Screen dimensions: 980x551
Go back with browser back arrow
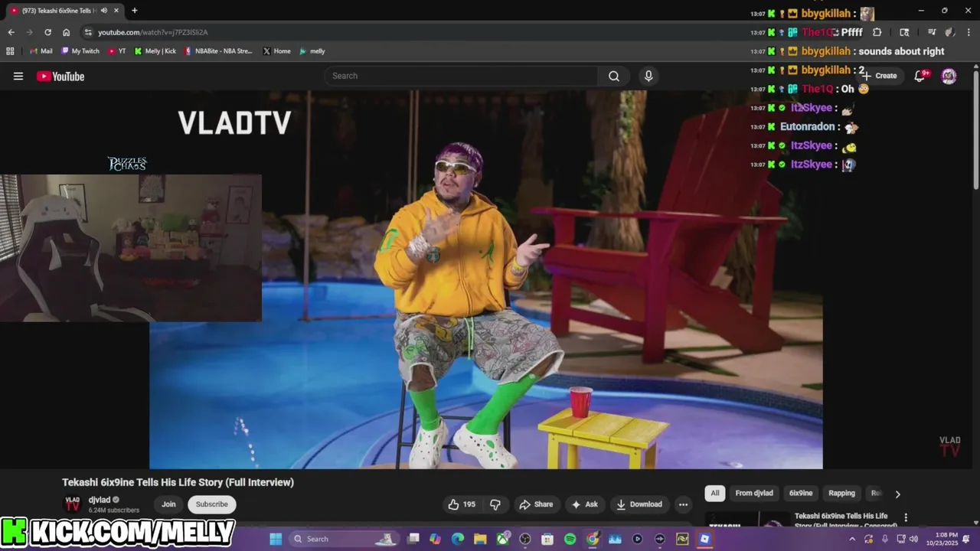pos(11,32)
